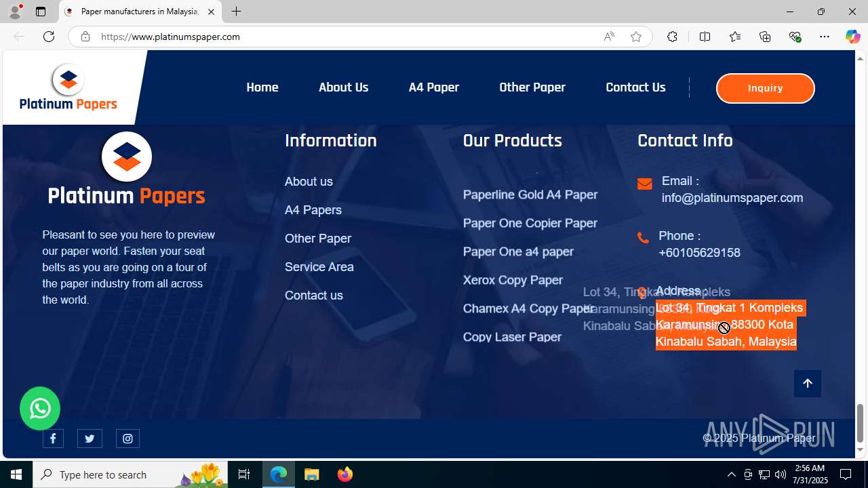Screen dimensions: 868x488
Task: Open Paper One Copier Paper link
Action: [x=530, y=224]
